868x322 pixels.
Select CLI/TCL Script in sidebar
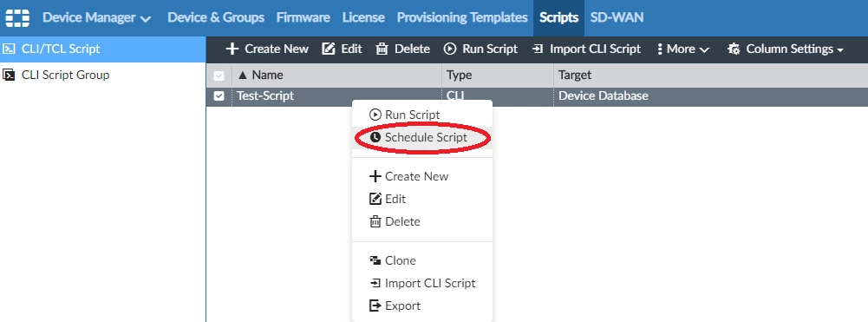(x=103, y=49)
